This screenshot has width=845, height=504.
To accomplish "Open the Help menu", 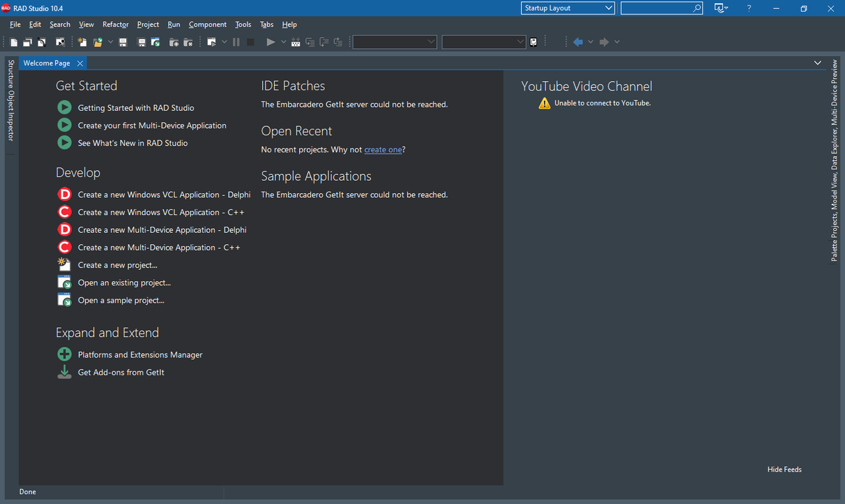I will coord(289,24).
